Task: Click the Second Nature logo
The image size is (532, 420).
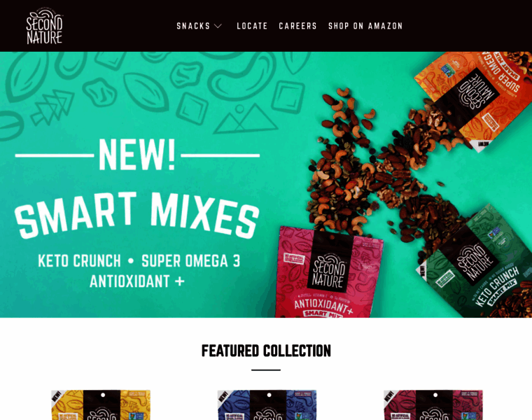Action: 44,27
